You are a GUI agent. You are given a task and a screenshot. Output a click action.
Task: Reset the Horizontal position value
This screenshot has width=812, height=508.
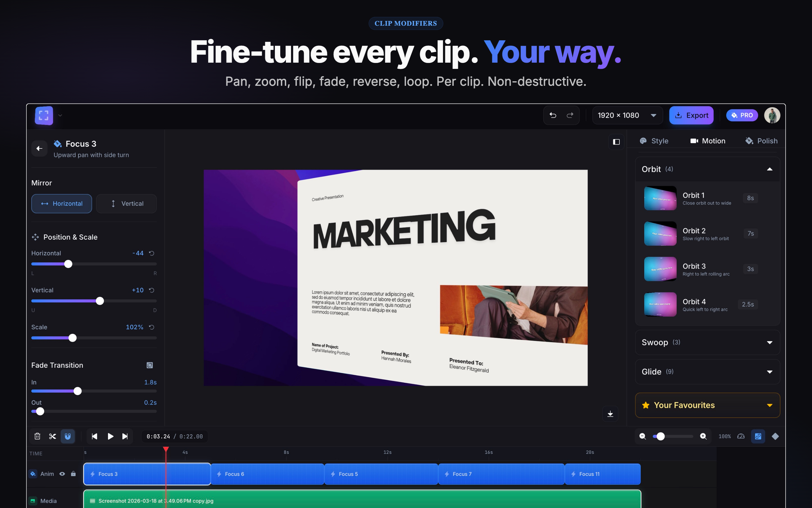[x=152, y=253]
